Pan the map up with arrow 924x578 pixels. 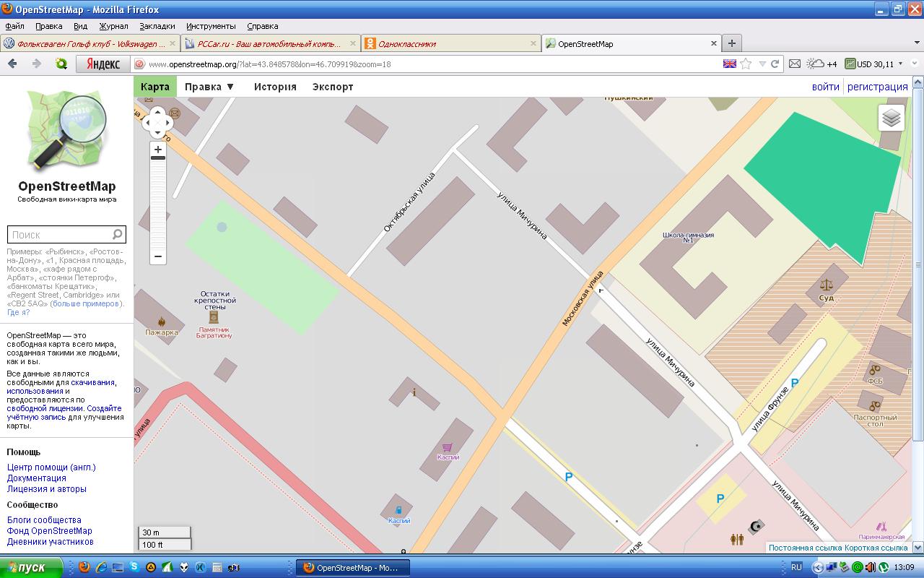(158, 112)
